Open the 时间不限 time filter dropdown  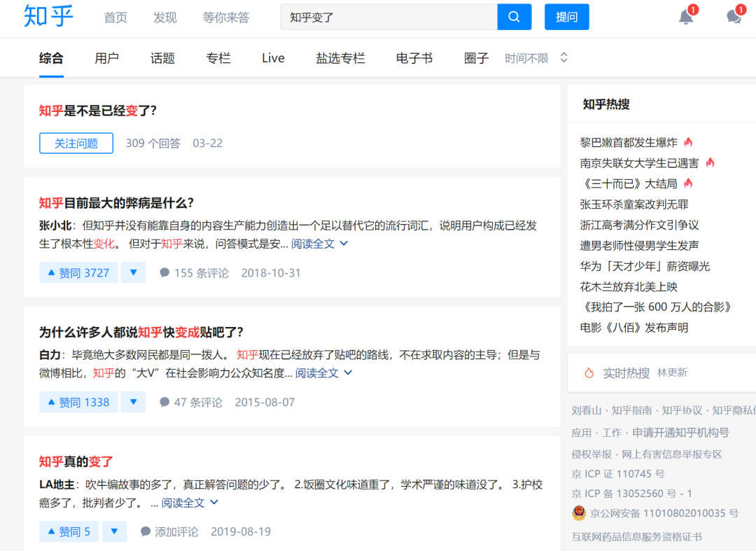pos(536,58)
